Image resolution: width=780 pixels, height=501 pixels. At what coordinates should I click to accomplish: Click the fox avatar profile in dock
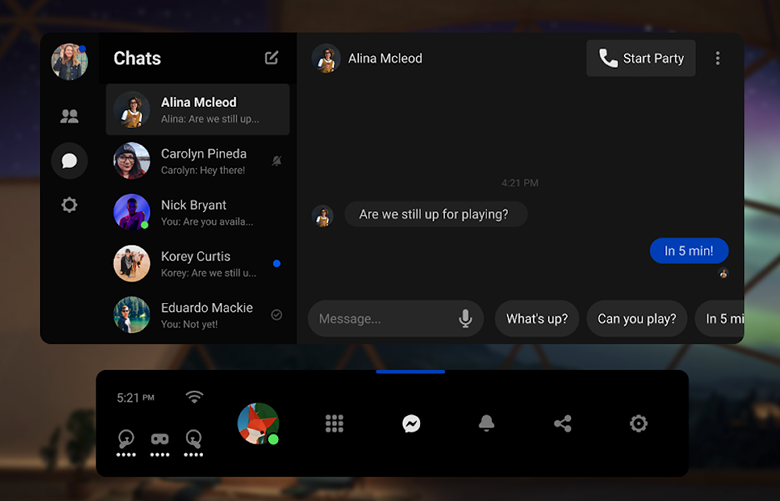click(x=258, y=424)
